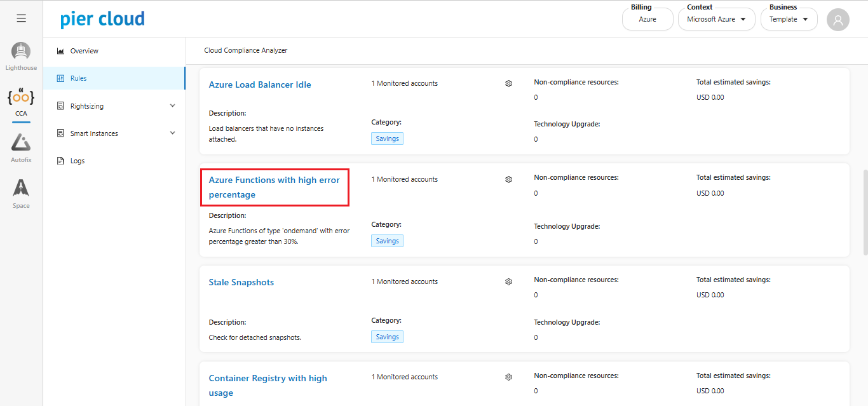Click the Rightsizing icon in sidebar
The image size is (868, 406).
click(x=60, y=106)
